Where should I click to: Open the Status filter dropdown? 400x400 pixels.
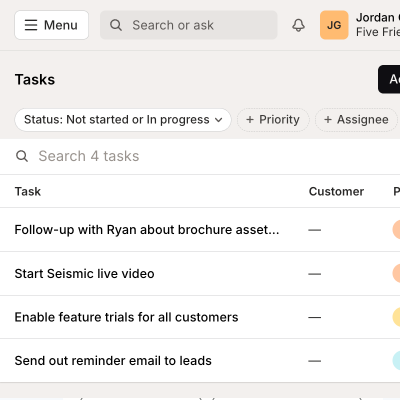coord(123,120)
